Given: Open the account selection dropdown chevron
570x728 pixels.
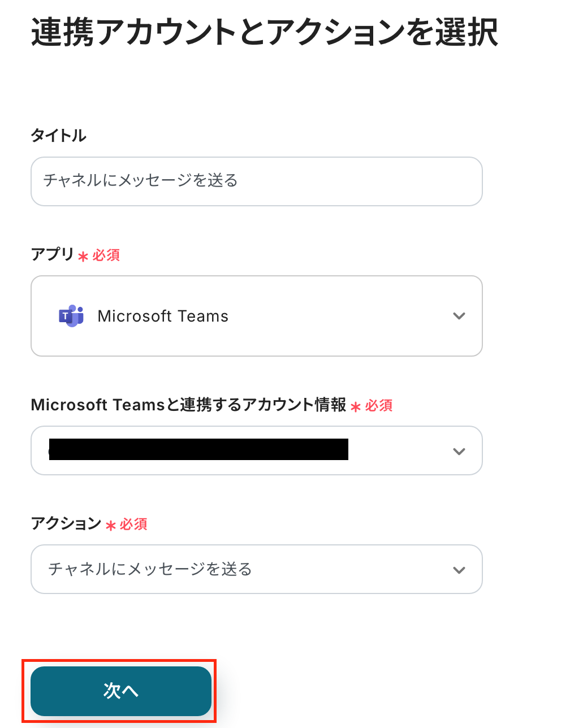Looking at the screenshot, I should (459, 451).
